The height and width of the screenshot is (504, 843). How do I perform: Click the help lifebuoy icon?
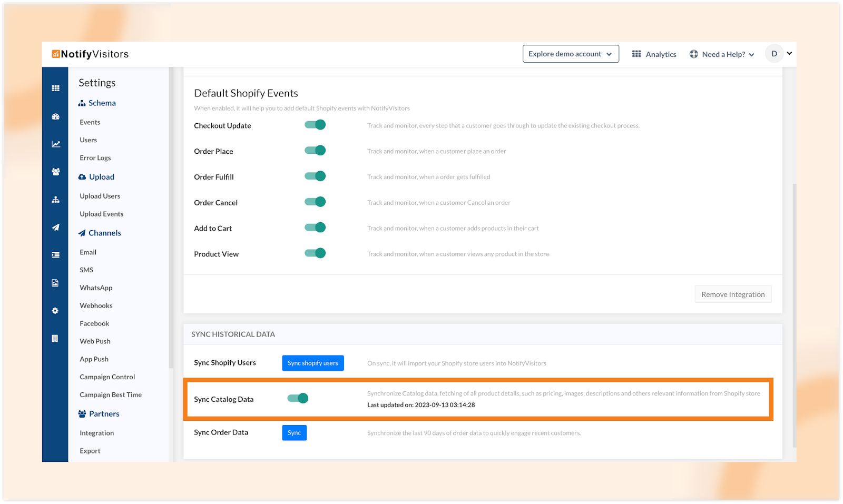click(694, 54)
